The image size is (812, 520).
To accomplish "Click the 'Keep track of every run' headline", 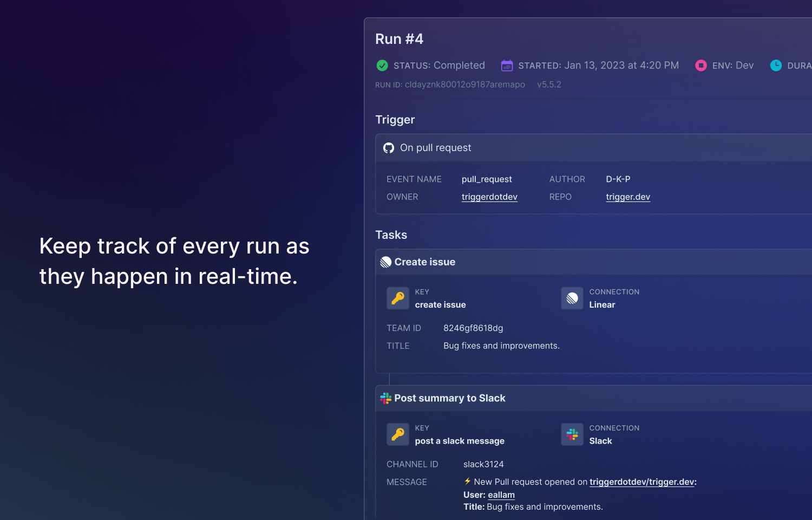I will 174,261.
